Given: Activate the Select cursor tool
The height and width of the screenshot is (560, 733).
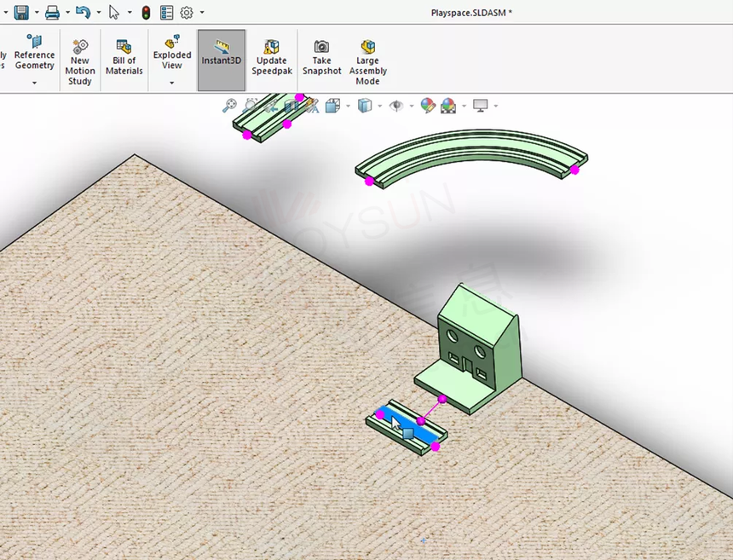Looking at the screenshot, I should pyautogui.click(x=114, y=12).
